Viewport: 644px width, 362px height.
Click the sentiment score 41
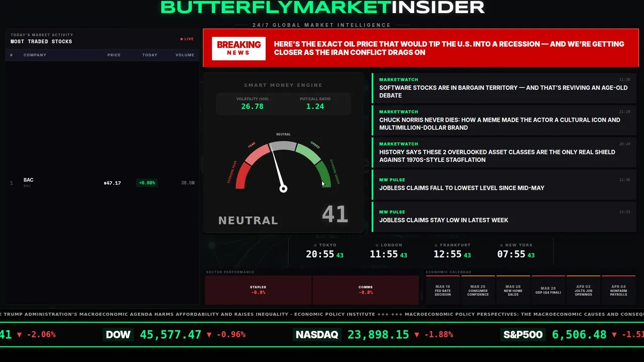click(335, 215)
